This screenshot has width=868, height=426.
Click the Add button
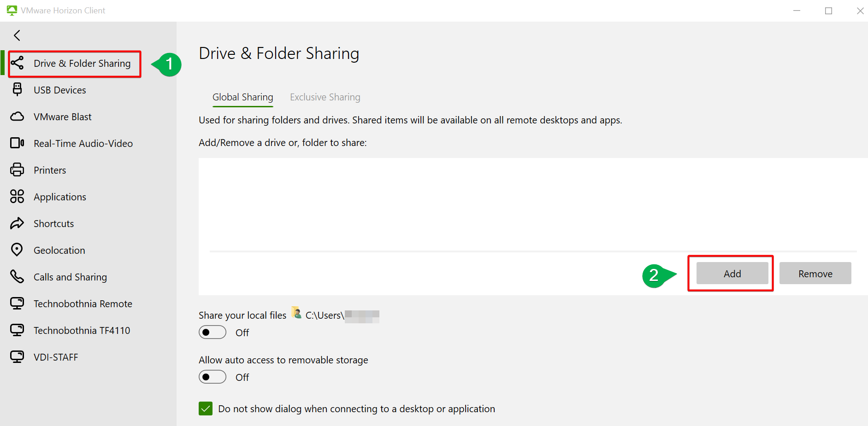732,274
